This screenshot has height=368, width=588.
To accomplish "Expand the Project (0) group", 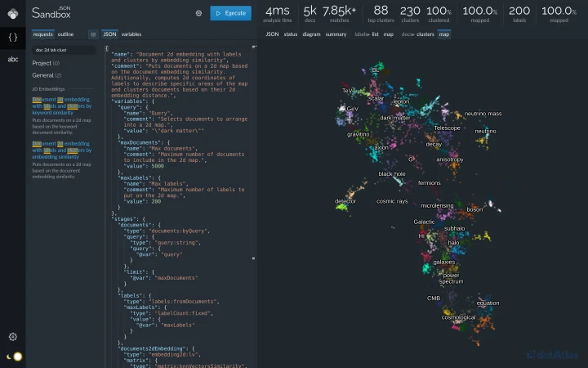I will point(46,63).
